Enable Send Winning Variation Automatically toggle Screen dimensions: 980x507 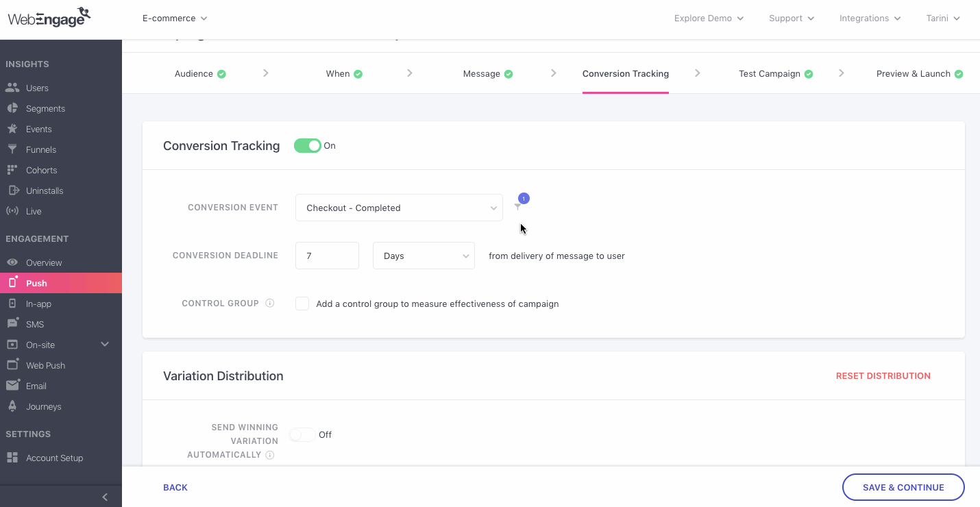tap(302, 434)
